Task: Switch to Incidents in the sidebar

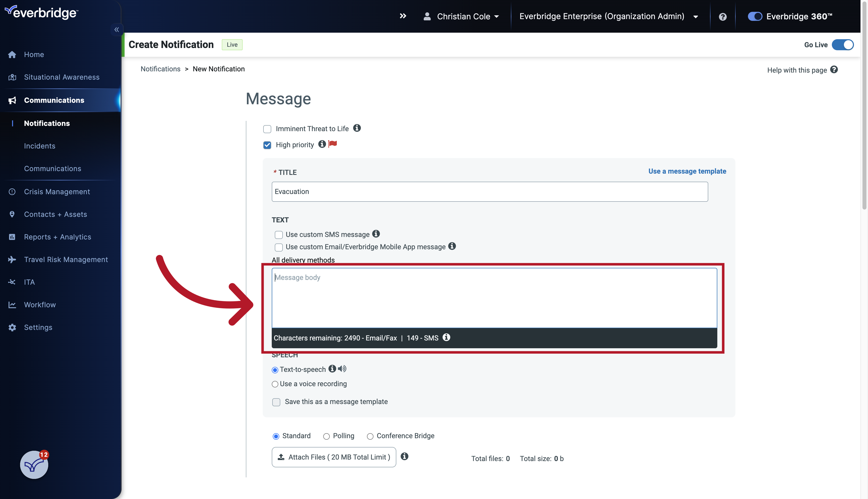Action: point(39,146)
